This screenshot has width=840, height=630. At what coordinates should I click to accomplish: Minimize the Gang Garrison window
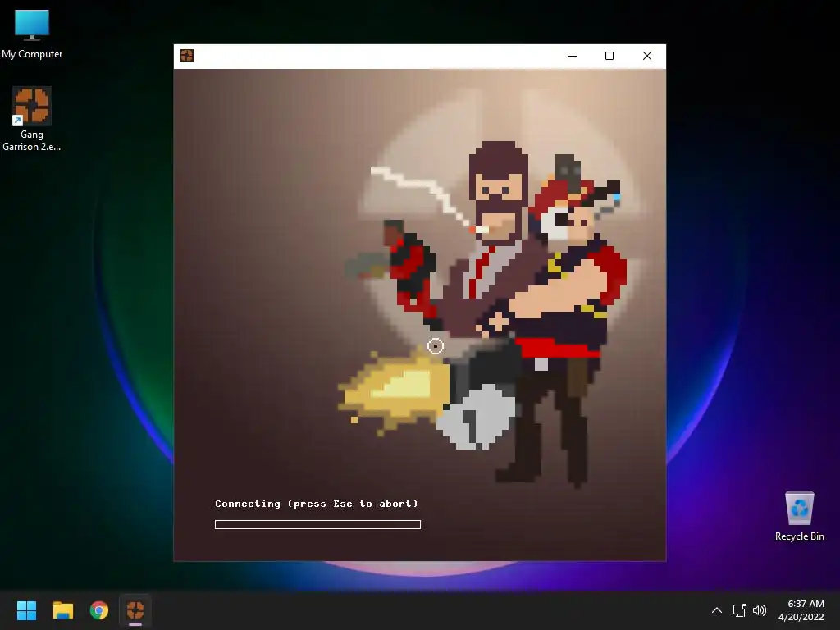[x=573, y=56]
